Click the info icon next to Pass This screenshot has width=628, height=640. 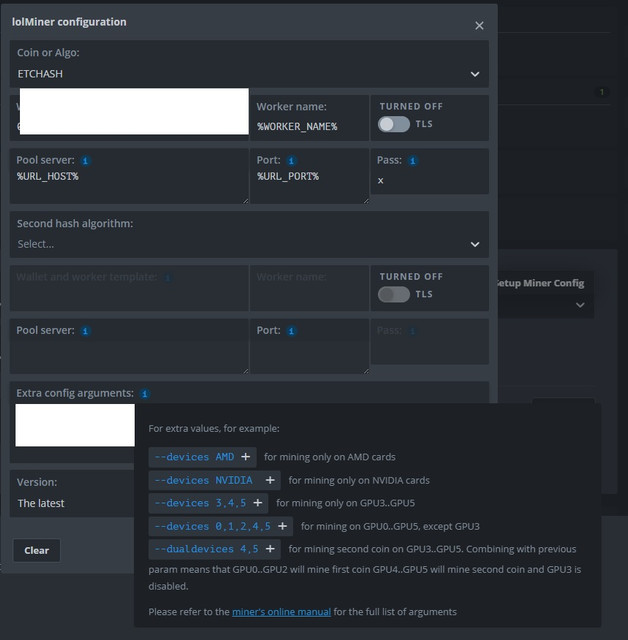point(413,160)
